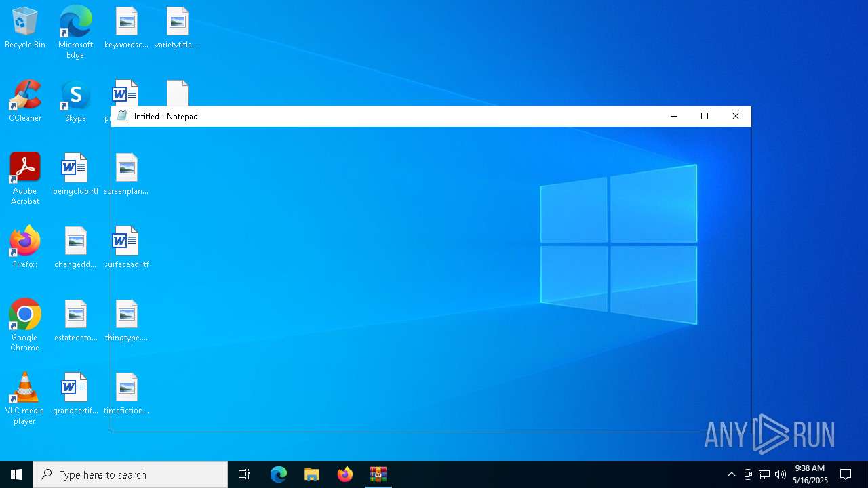
Task: Click the Notepad icon in the title bar
Action: click(123, 116)
